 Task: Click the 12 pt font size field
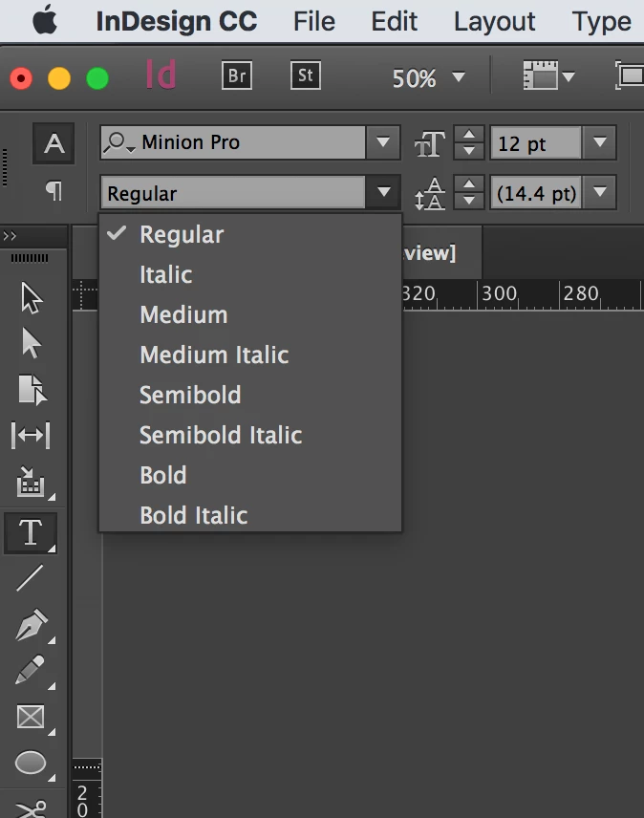[x=535, y=143]
